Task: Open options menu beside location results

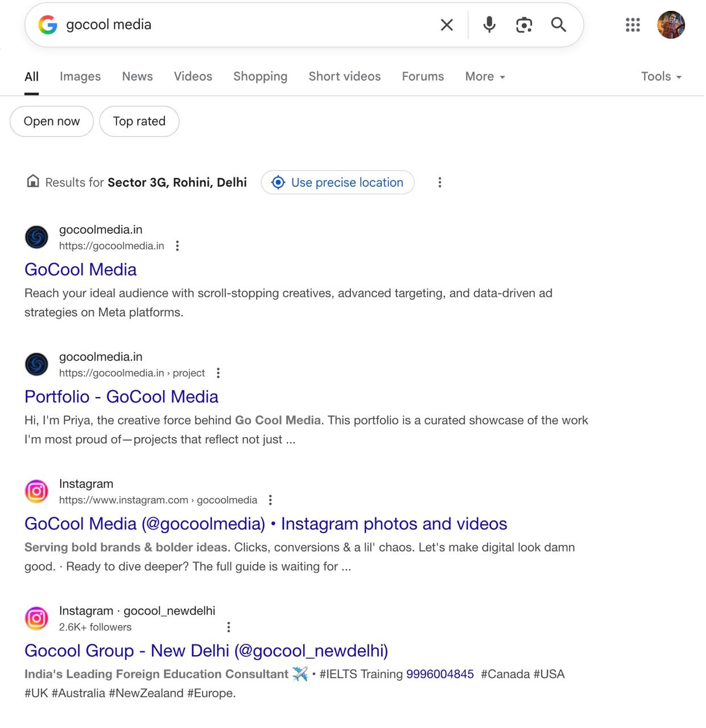Action: click(440, 183)
